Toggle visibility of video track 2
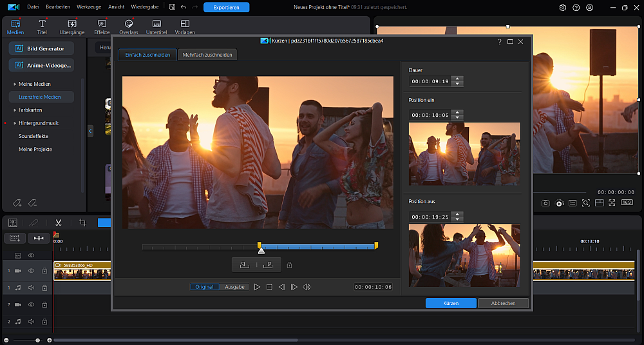 [31, 305]
